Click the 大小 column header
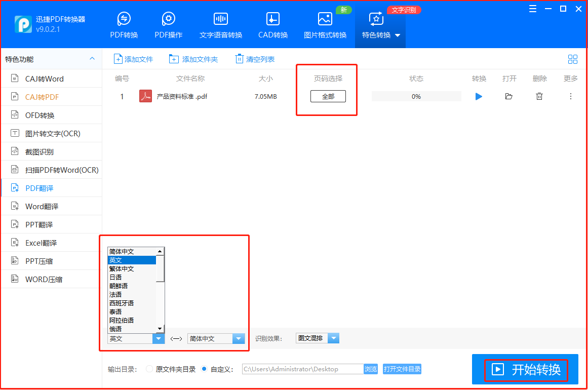This screenshot has height=390, width=588. (x=265, y=79)
